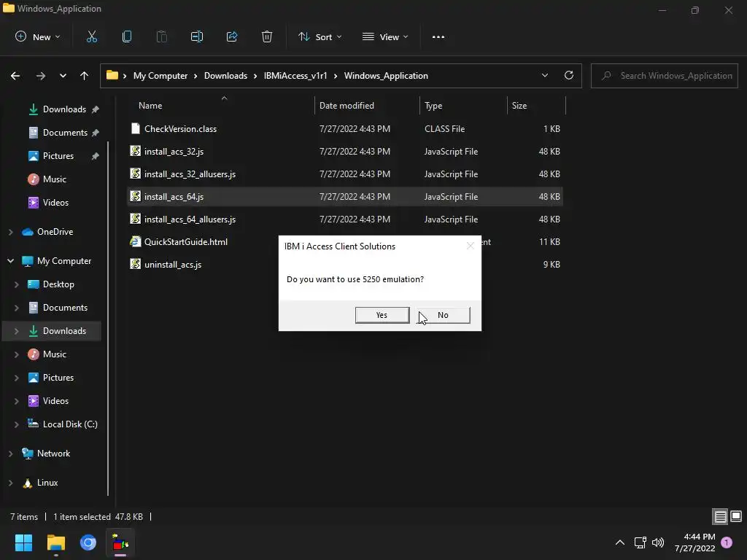Select the install_acs_64_allusers.js file name
The image size is (747, 560).
pos(190,219)
